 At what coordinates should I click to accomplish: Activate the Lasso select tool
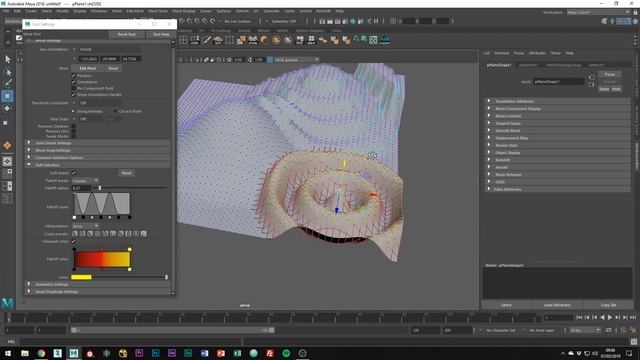8,72
